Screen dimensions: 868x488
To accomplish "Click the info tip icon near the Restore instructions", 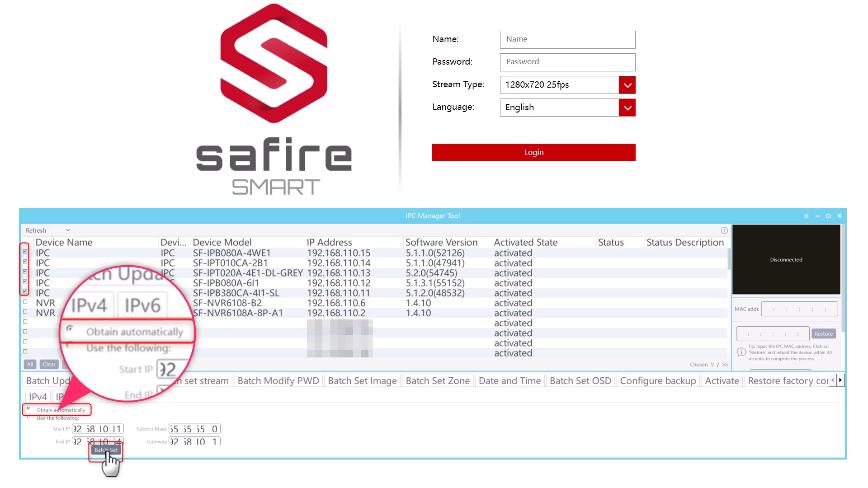I will [x=741, y=352].
